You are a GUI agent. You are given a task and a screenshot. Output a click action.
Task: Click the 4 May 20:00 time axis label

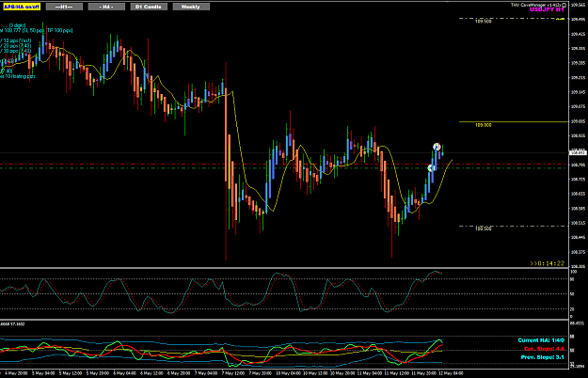coord(17,373)
